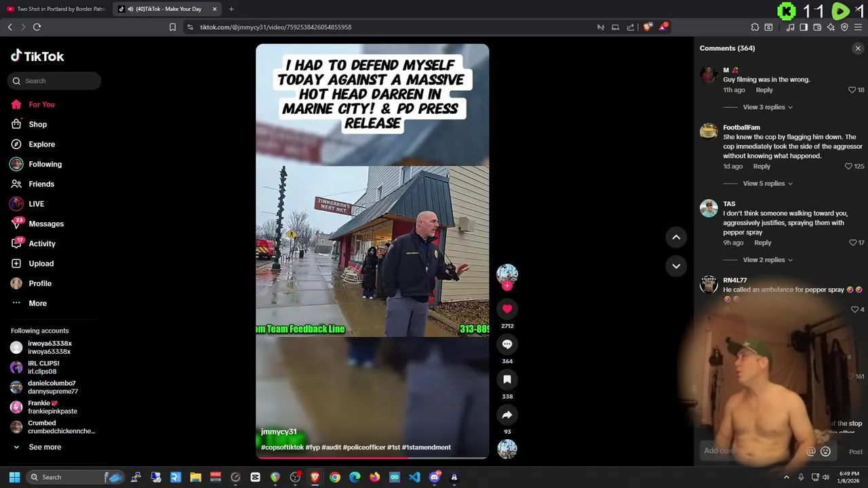Toggle the browser sidebar panel icon
This screenshot has width=868, height=488.
point(804,27)
